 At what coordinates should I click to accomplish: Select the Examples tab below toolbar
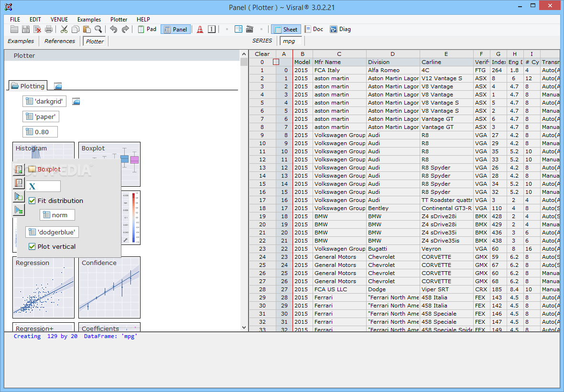pos(21,41)
